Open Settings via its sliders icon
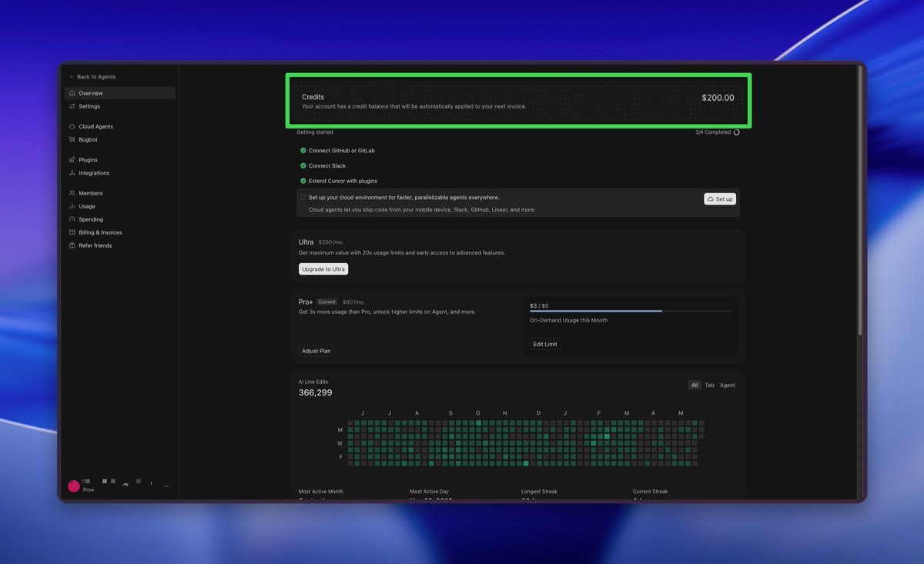Image resolution: width=924 pixels, height=564 pixels. coord(72,106)
